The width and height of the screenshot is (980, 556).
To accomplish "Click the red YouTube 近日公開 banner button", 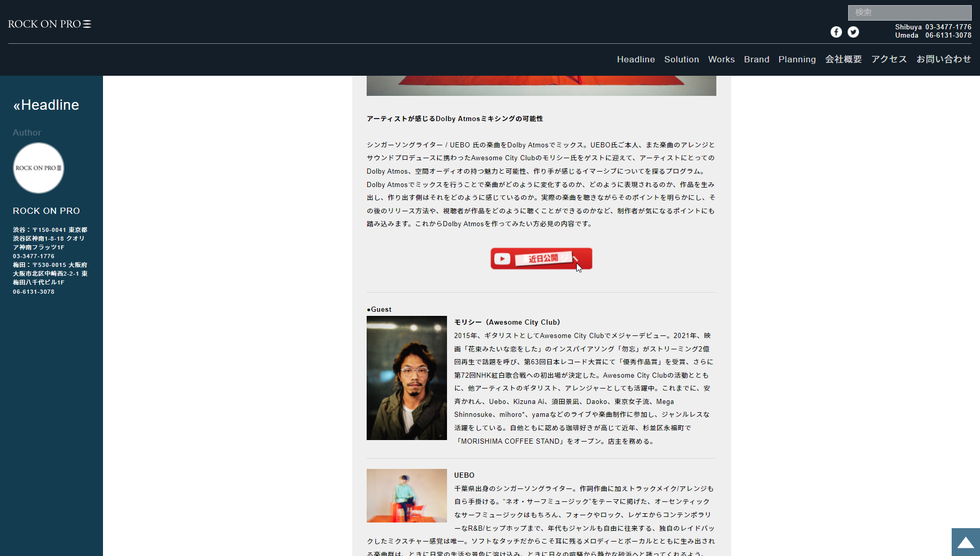I will (541, 258).
